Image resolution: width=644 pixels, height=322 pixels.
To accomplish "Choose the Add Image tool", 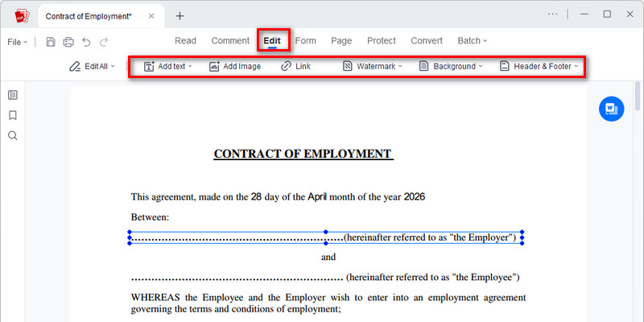I will tap(234, 66).
